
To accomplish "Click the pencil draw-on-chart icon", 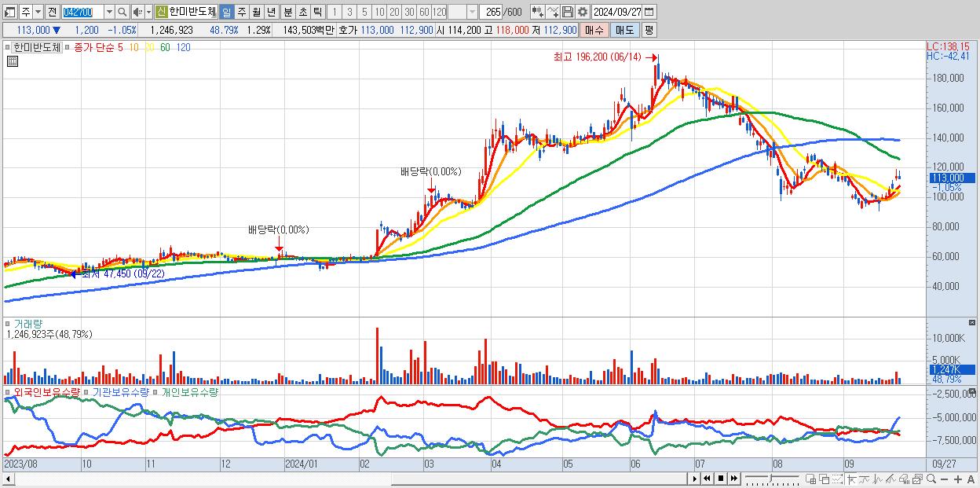I will point(891,479).
